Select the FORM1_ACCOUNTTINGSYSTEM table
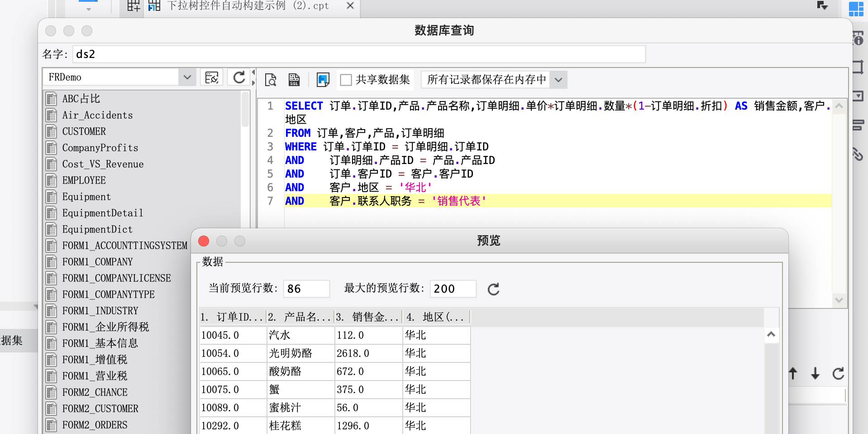Screen dimensions: 868x434 [x=118, y=246]
